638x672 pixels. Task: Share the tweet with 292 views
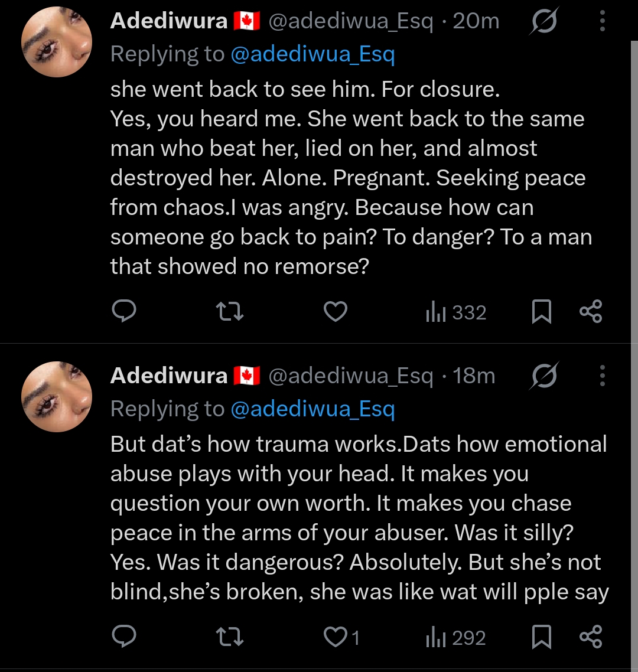[x=591, y=637]
